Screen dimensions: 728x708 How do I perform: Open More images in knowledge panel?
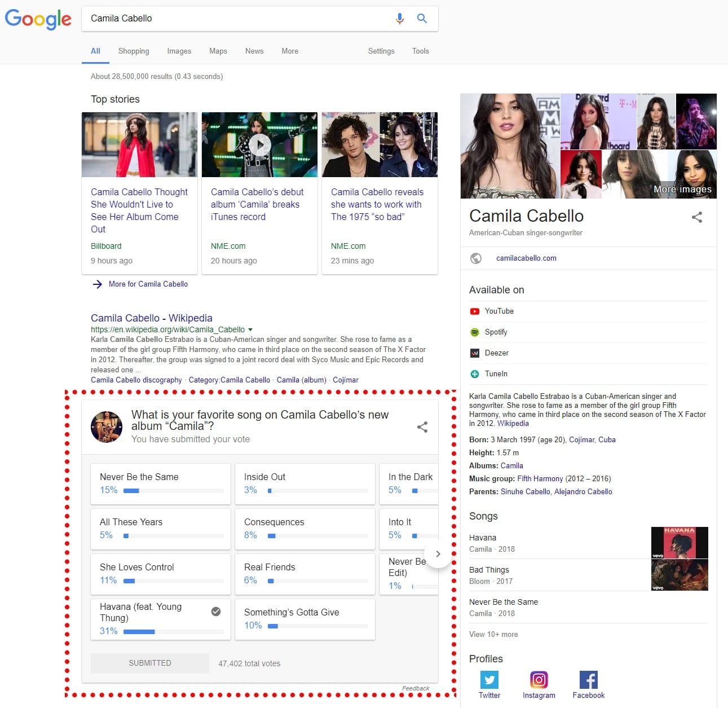pos(682,190)
